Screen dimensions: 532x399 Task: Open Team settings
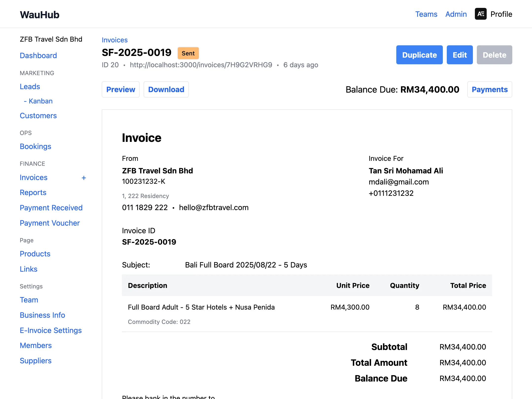[29, 300]
